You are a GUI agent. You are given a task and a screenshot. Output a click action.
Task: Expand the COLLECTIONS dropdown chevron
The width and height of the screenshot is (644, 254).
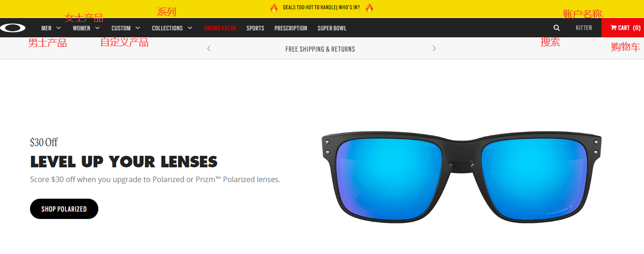tap(190, 28)
